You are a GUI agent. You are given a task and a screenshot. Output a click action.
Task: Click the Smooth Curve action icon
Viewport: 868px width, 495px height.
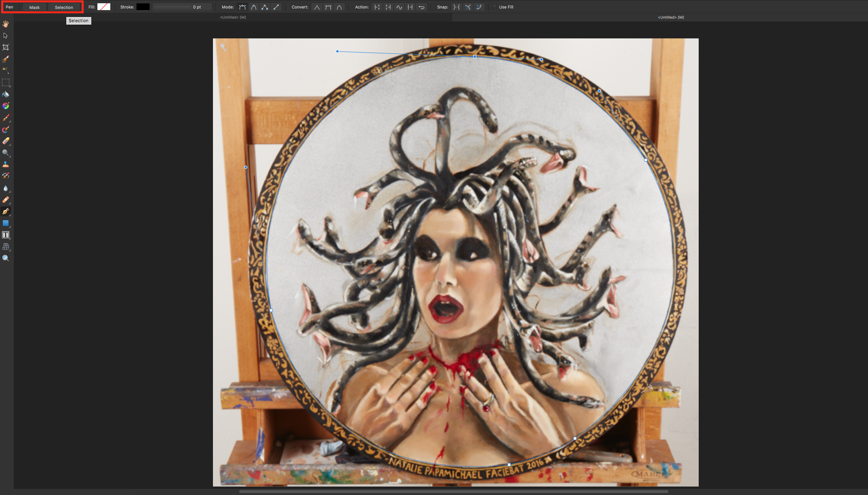[x=399, y=7]
